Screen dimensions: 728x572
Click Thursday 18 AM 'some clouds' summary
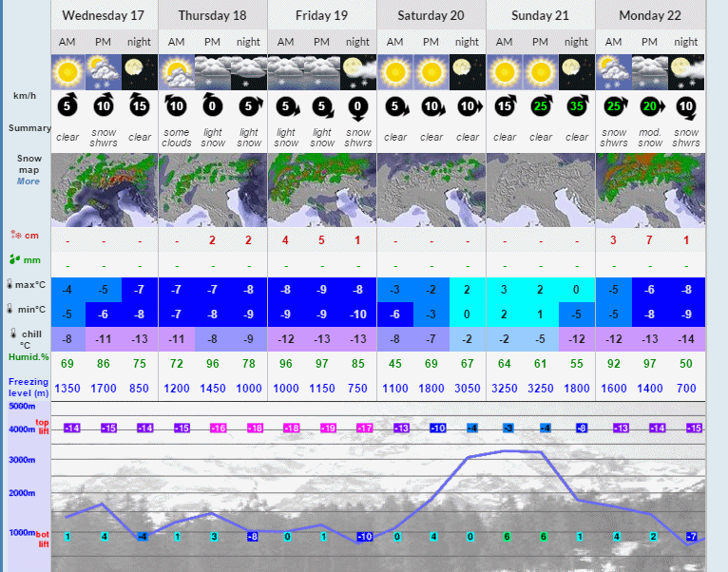(x=177, y=138)
